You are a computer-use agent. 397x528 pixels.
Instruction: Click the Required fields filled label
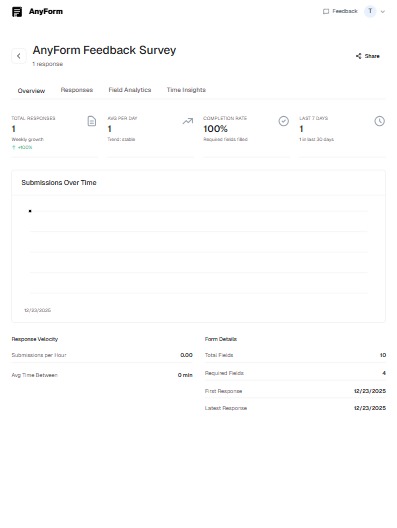(x=226, y=139)
